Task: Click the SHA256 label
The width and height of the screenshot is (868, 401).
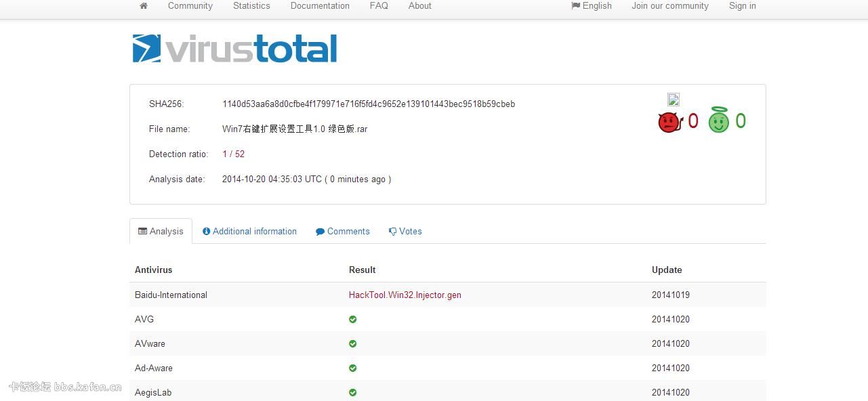Action: (x=167, y=104)
